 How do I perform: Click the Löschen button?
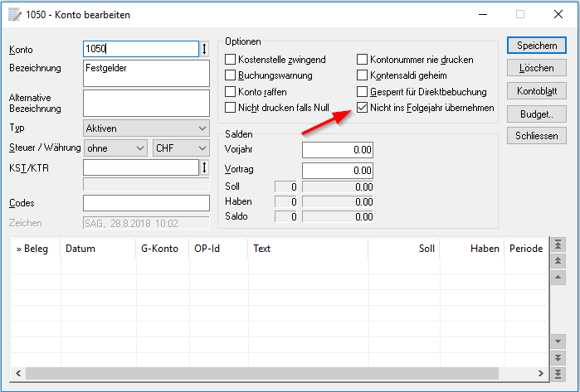tap(537, 68)
